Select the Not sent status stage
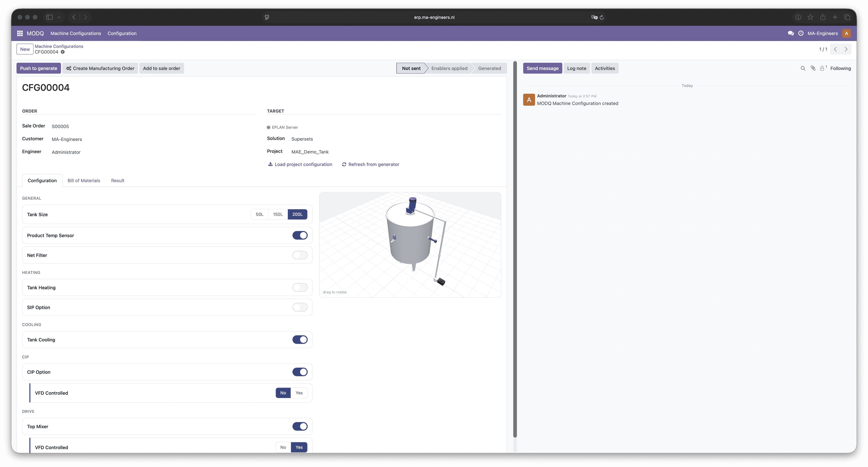This screenshot has width=868, height=467. 411,68
